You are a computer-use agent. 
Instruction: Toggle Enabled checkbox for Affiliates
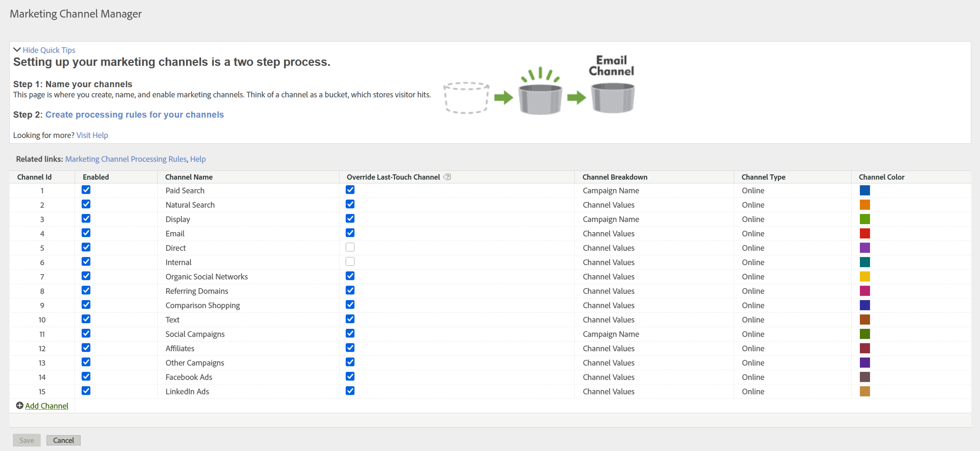pyautogui.click(x=86, y=348)
